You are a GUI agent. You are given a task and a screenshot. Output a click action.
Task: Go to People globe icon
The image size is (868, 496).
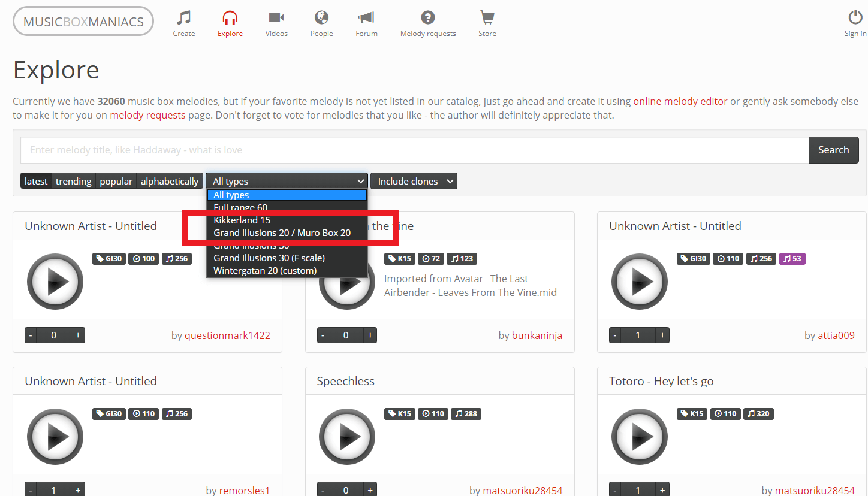pyautogui.click(x=321, y=18)
